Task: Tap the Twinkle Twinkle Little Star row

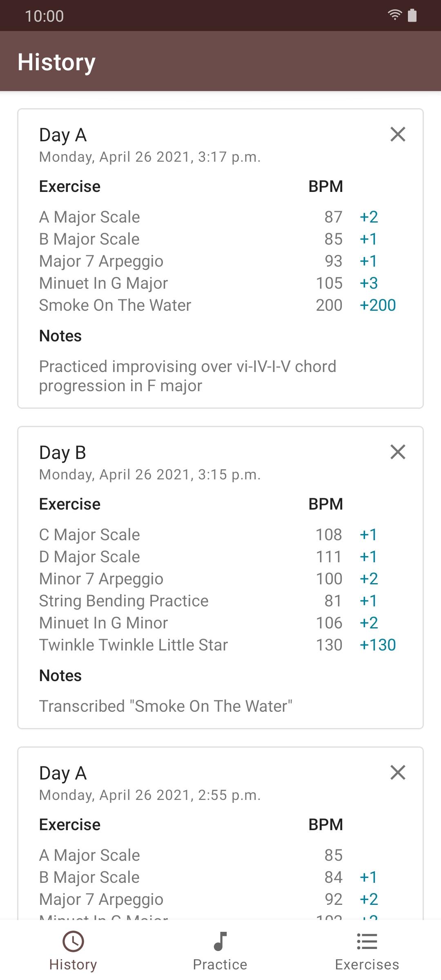Action: [134, 645]
